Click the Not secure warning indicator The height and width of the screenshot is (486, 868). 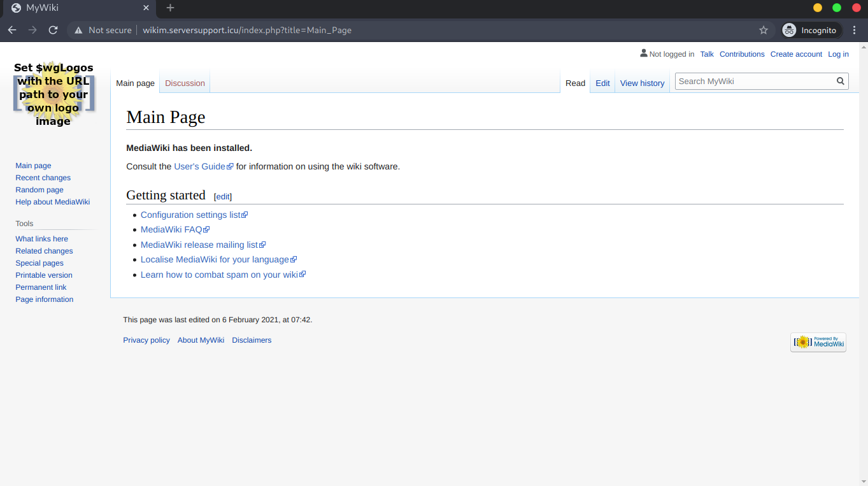pyautogui.click(x=103, y=30)
